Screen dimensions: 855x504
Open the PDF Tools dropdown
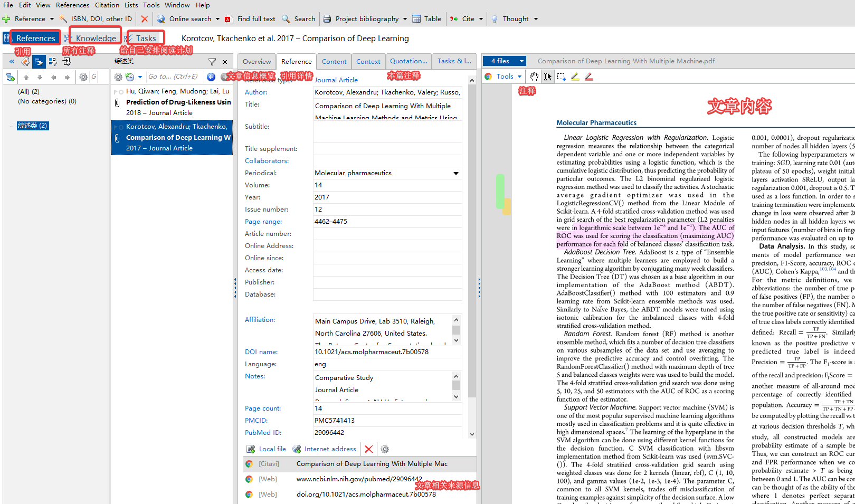click(x=503, y=77)
